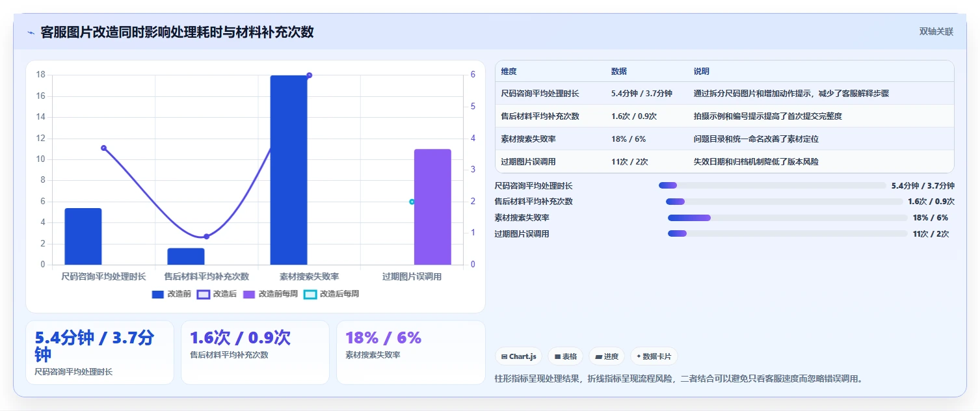Screen dimensions: 980x411
Task: Select table cell 5.4分钟 / 3.7分钟
Action: tap(642, 94)
